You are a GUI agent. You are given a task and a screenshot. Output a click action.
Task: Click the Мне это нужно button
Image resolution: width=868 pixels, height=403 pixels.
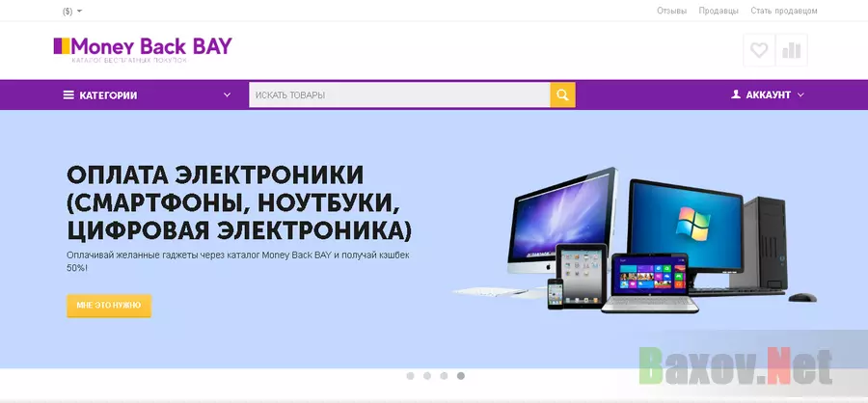click(x=109, y=306)
